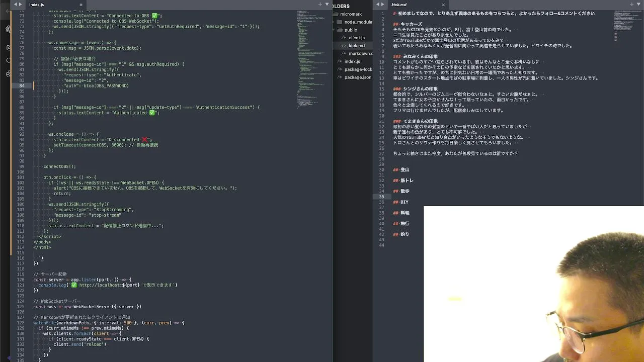This screenshot has width=644, height=362.
Task: Expand the node_modules folder arrow
Action: 334,22
